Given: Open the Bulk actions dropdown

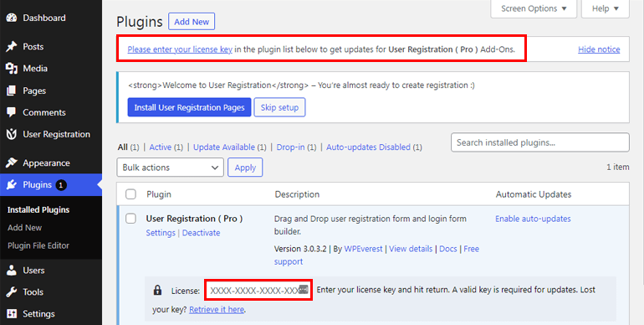Looking at the screenshot, I should coord(170,168).
